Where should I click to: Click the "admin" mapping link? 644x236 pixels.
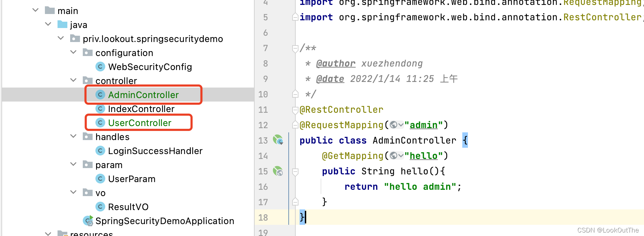pyautogui.click(x=424, y=125)
